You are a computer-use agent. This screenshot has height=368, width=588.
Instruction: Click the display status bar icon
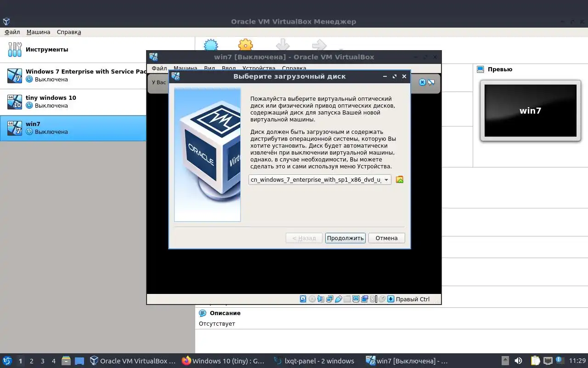coord(356,299)
